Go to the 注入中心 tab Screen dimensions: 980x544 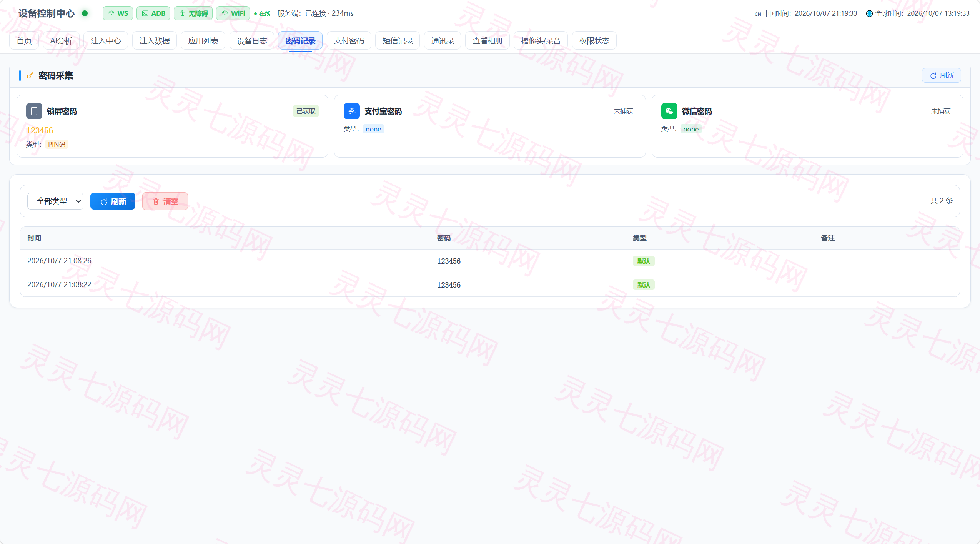106,40
